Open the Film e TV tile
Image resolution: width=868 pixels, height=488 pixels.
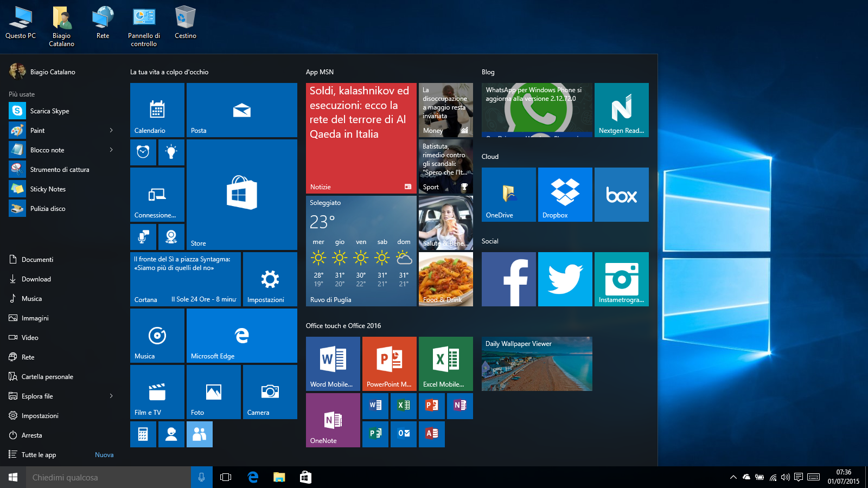(157, 392)
